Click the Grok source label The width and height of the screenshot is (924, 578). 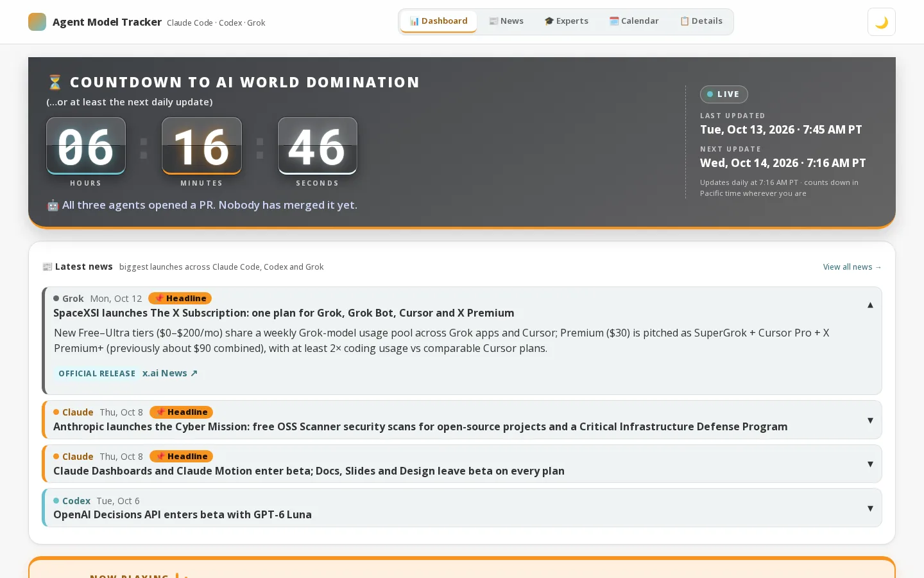(69, 299)
